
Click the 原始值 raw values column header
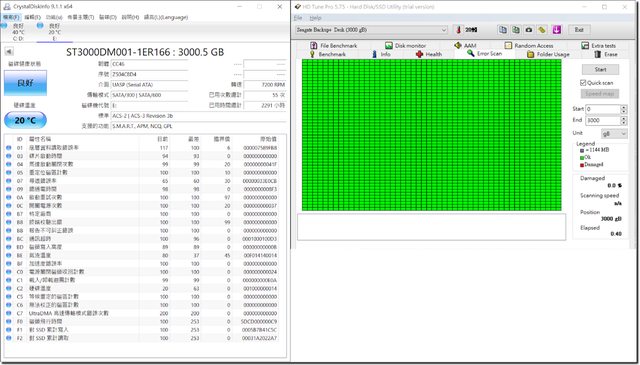coord(269,139)
